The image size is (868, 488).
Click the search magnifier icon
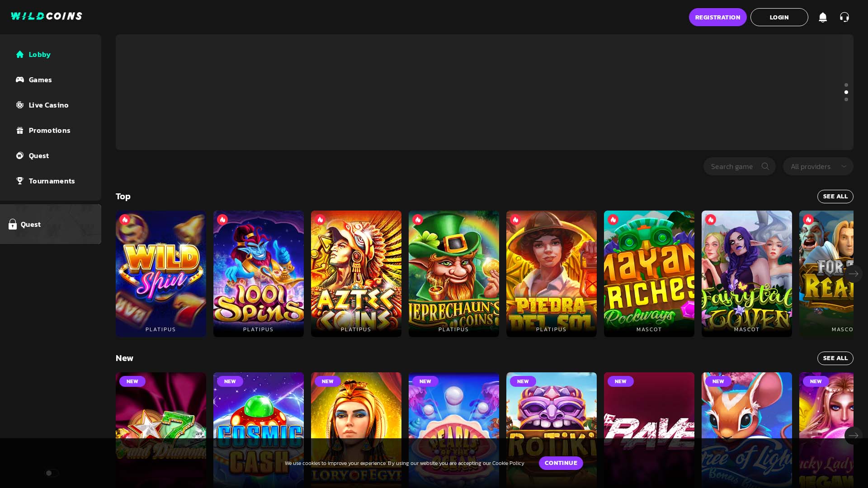tap(765, 166)
